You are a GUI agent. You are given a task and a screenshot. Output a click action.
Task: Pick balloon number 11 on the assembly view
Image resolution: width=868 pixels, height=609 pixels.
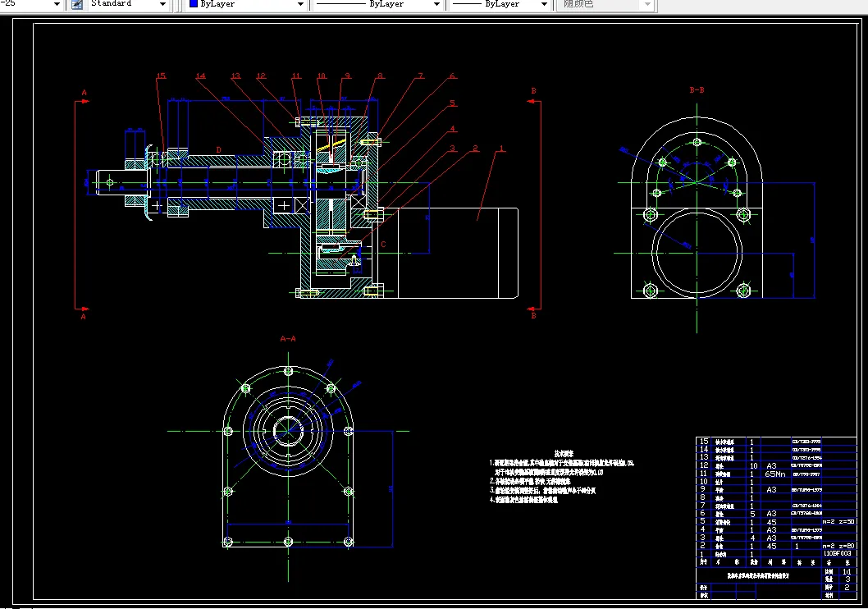coord(296,76)
